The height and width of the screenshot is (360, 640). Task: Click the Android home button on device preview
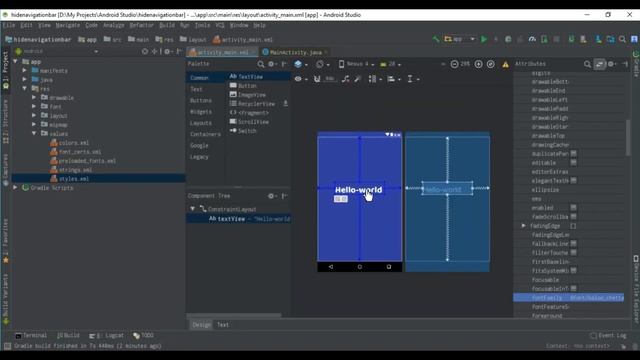point(360,267)
